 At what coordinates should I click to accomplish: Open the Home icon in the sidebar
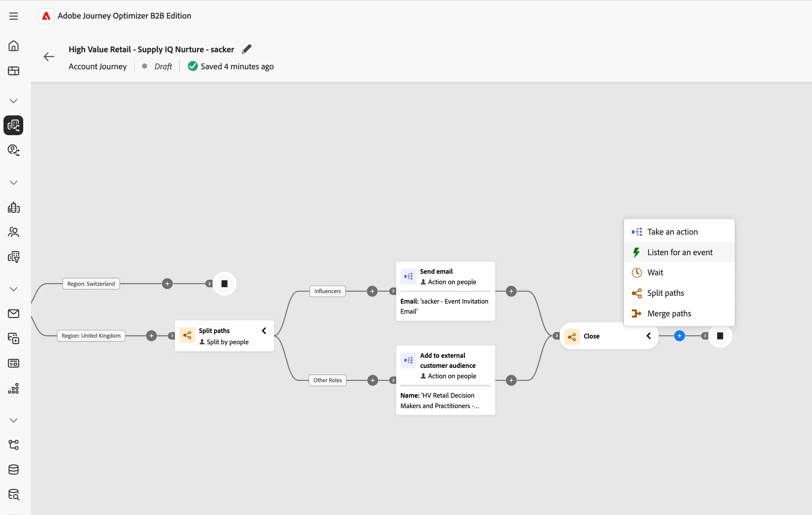[14, 46]
